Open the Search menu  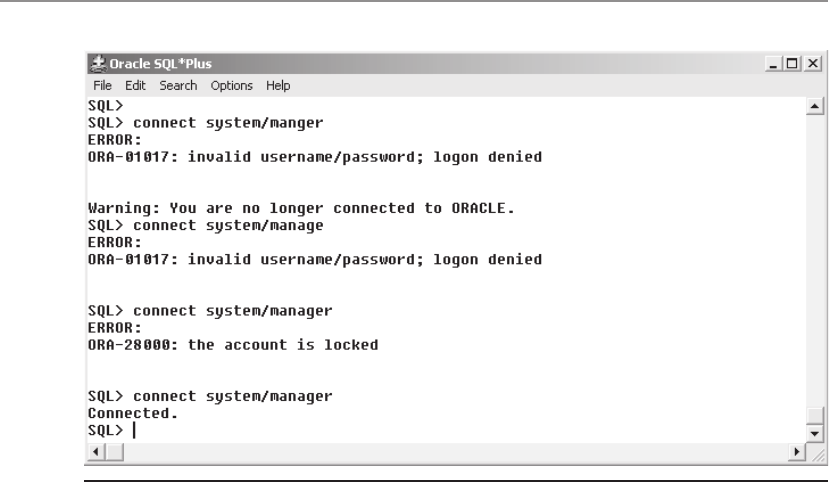click(x=178, y=86)
